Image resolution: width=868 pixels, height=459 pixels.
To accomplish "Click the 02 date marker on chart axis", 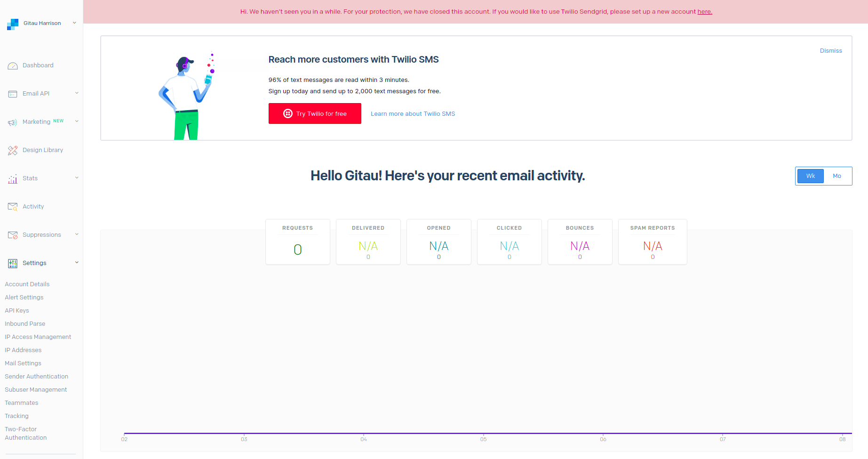I will tap(124, 439).
